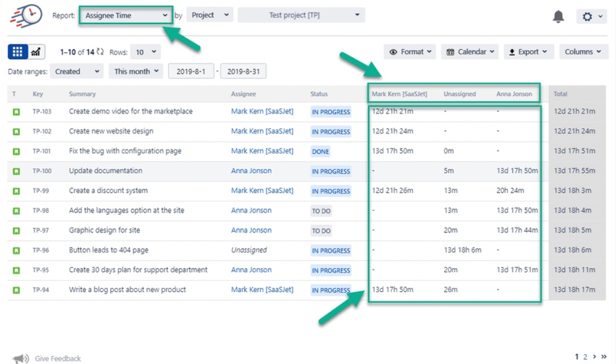This screenshot has height=364, width=616.
Task: Change the Rows per page dropdown
Action: [x=146, y=52]
